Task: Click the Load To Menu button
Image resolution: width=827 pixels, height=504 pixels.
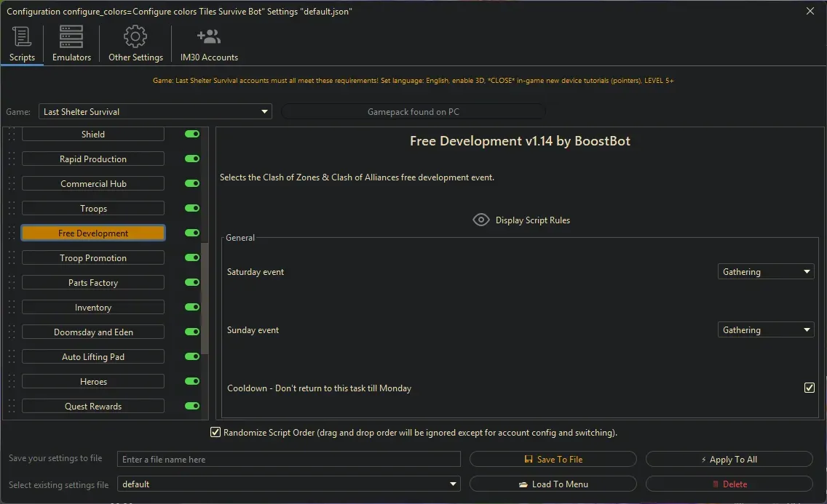Action: [553, 484]
